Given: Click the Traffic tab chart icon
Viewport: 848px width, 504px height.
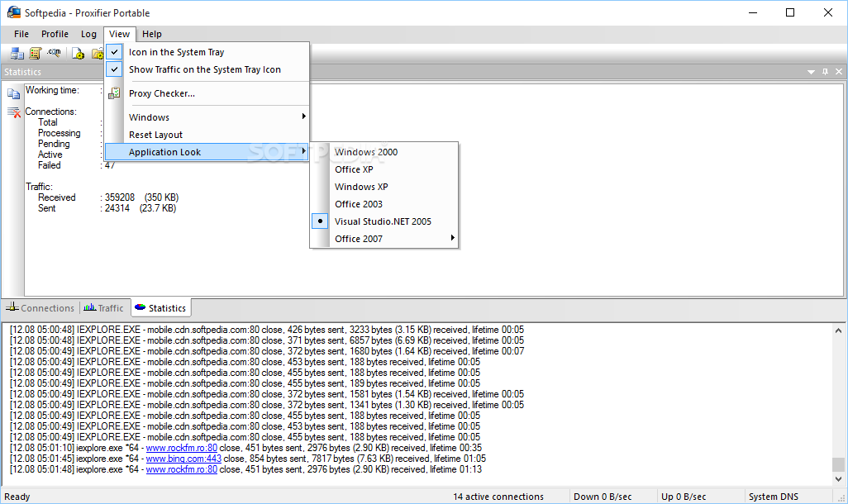Looking at the screenshot, I should pyautogui.click(x=90, y=307).
